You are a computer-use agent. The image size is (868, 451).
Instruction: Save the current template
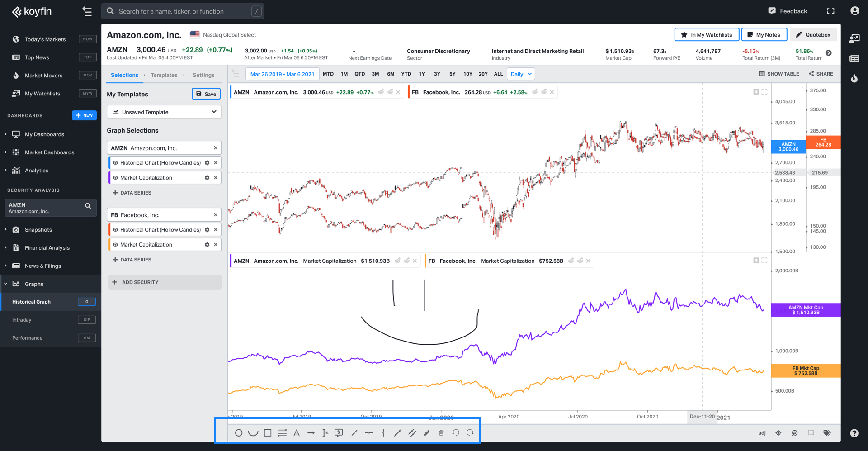click(x=206, y=94)
